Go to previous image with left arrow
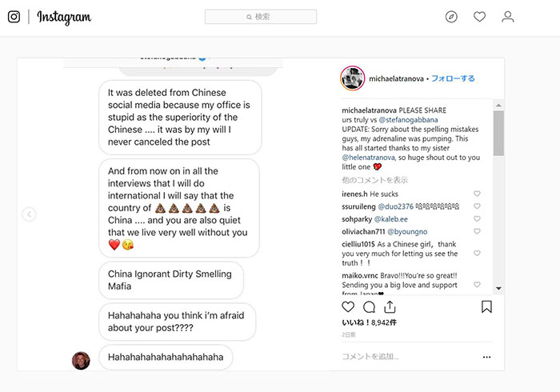The image size is (560, 392). [29, 214]
